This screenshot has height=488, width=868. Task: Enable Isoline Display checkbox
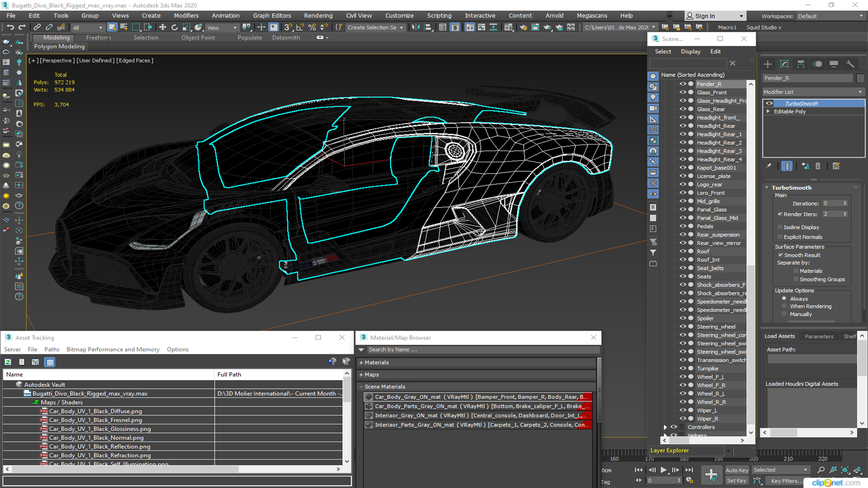(x=780, y=227)
